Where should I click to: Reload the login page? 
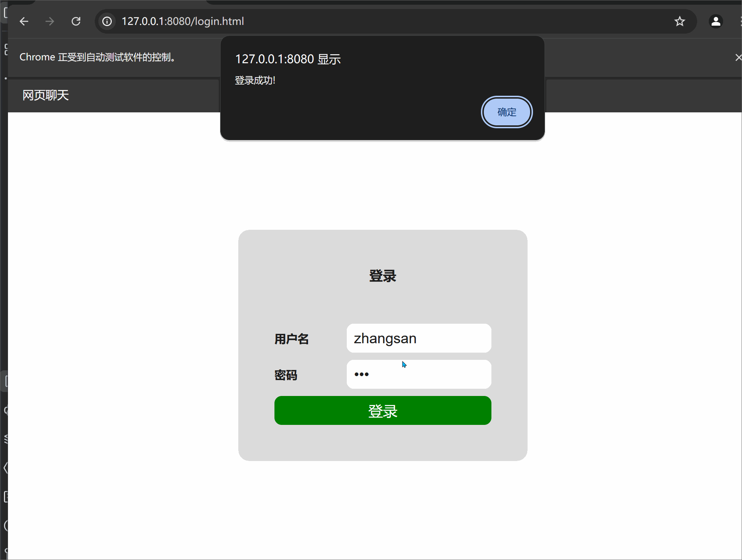(x=76, y=21)
